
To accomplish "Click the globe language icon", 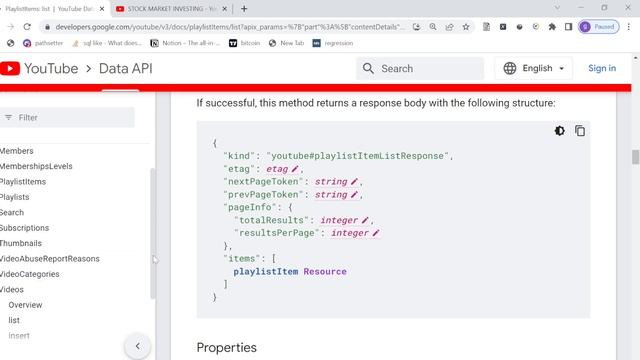I will [510, 68].
